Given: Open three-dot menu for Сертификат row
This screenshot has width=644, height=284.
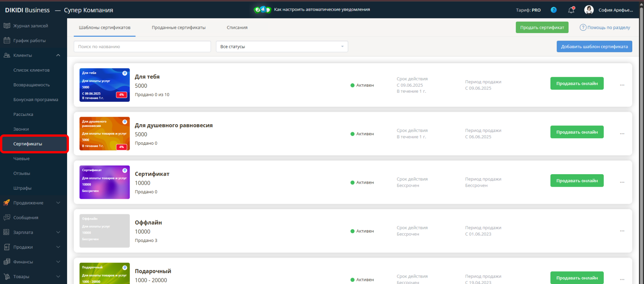Looking at the screenshot, I should (622, 183).
